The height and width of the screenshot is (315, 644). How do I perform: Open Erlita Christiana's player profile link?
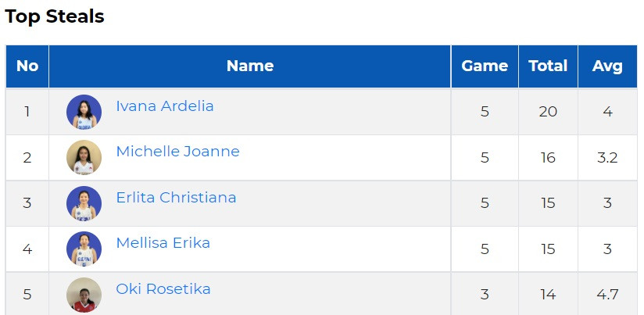pyautogui.click(x=176, y=198)
